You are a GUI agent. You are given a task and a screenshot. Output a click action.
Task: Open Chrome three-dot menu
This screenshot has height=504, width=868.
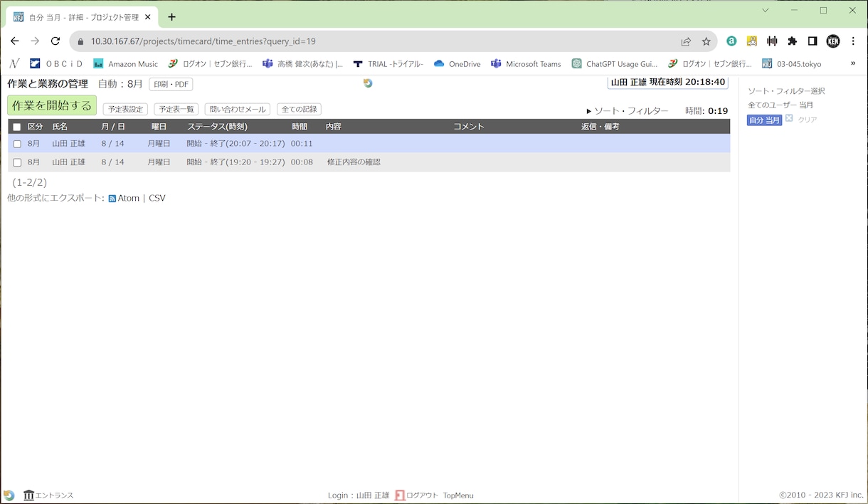[854, 41]
